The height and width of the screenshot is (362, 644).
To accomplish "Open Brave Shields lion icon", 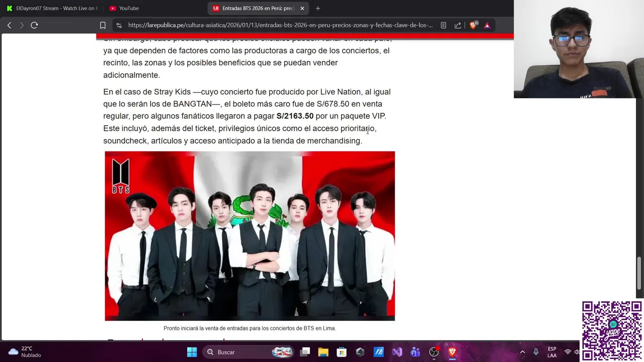I will (473, 25).
